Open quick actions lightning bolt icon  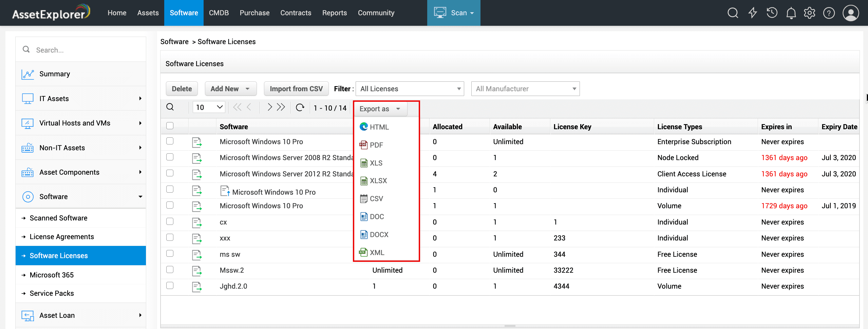753,13
